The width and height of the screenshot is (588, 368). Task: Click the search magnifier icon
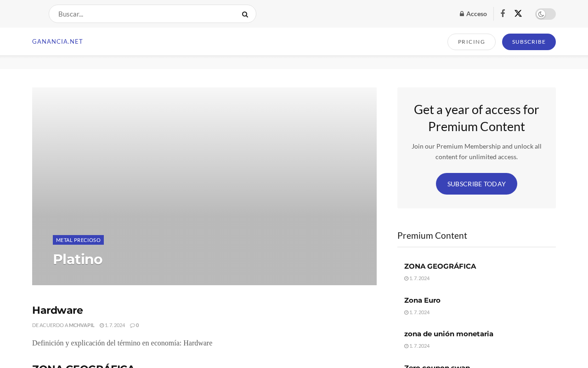tap(245, 14)
